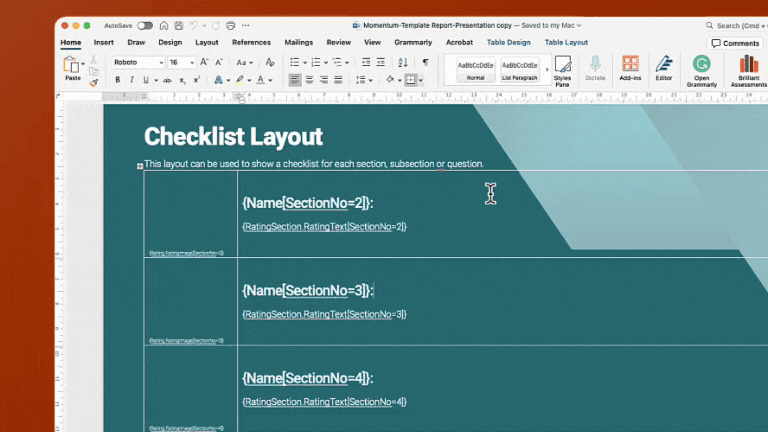Screen dimensions: 768x432
Task: Click the Comments button
Action: tap(735, 43)
